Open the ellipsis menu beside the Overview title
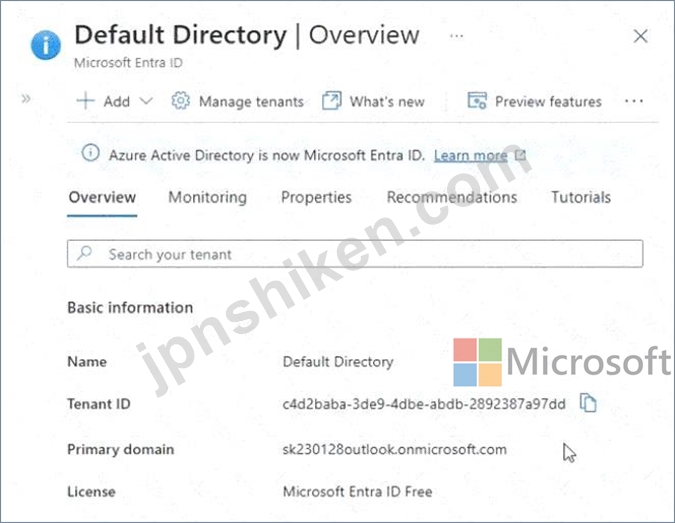This screenshot has height=523, width=675. click(457, 36)
